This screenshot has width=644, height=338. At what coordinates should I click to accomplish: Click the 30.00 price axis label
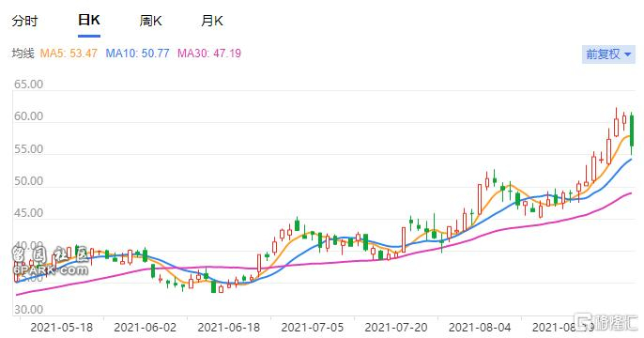coord(28,309)
